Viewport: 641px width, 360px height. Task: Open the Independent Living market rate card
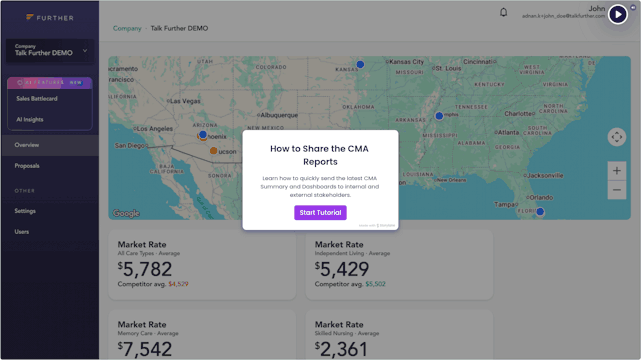click(x=399, y=265)
